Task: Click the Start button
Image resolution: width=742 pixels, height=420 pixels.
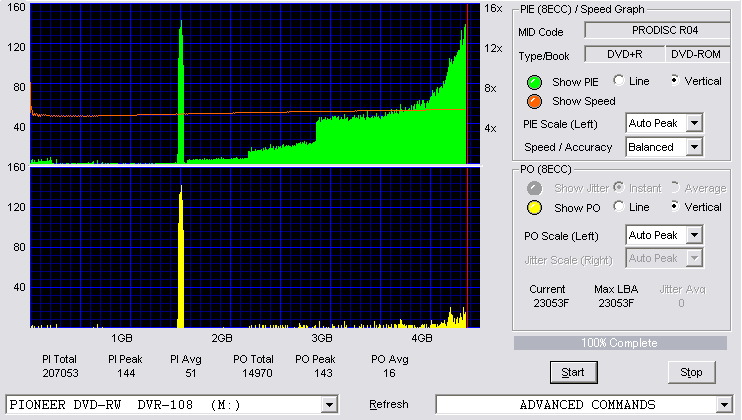Action: point(574,373)
